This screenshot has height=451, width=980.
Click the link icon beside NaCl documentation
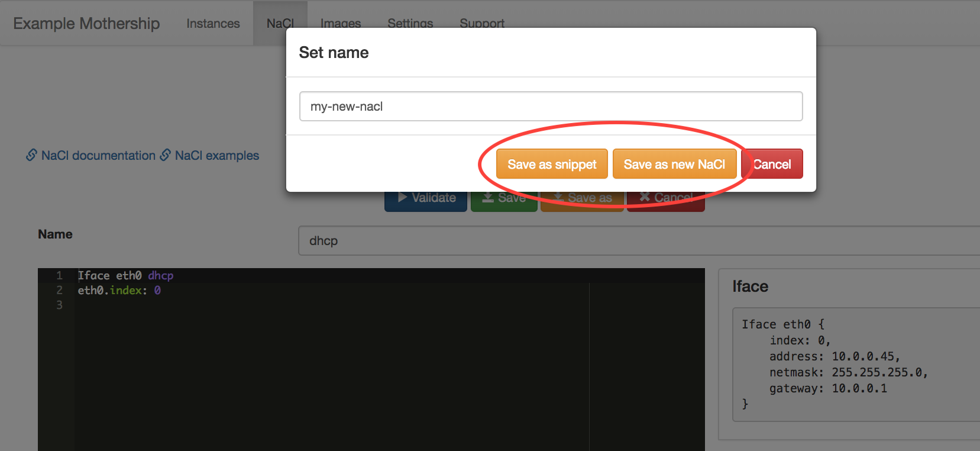coord(31,155)
